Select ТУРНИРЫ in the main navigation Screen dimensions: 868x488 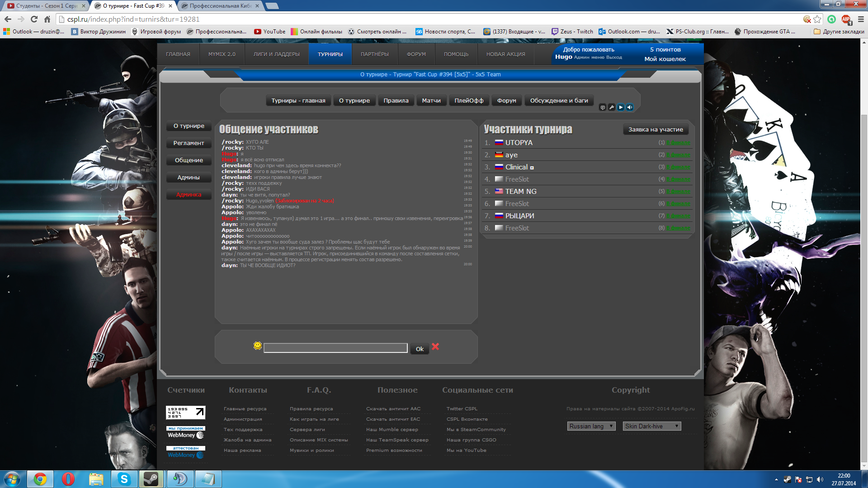point(330,54)
